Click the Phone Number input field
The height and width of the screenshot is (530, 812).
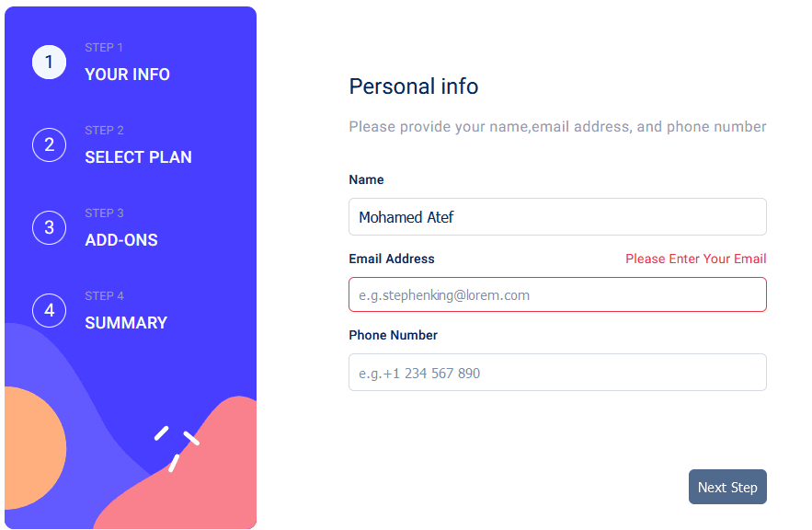tap(557, 372)
